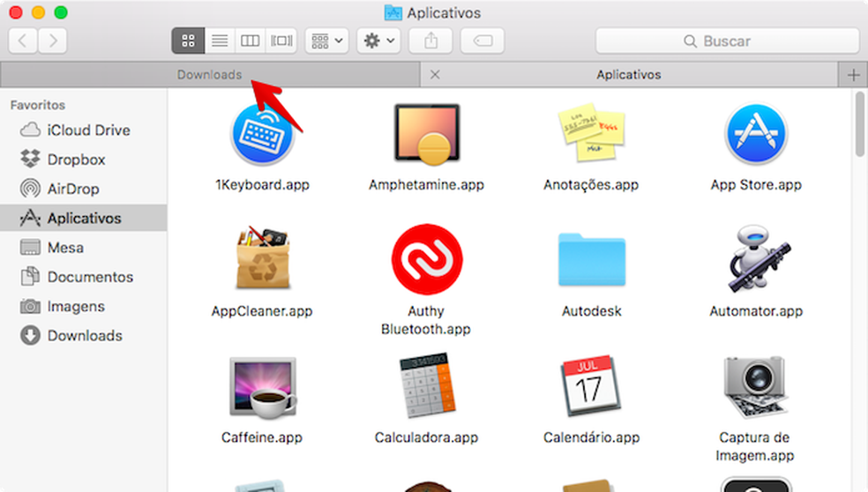Image resolution: width=868 pixels, height=492 pixels.
Task: Click the Authy Bluetooth.app file name
Action: click(x=426, y=320)
